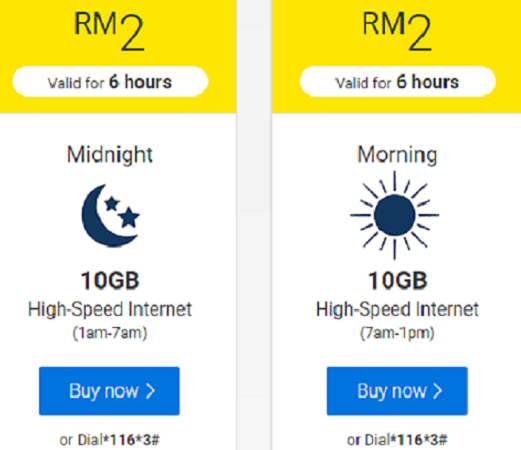
Task: Click the Midnight RM2 price header
Action: pos(109,31)
